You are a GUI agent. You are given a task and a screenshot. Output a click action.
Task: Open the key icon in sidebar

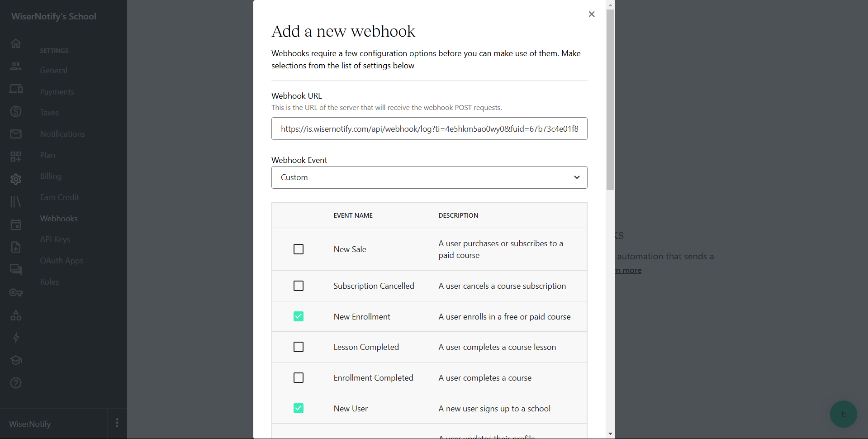coord(16,292)
